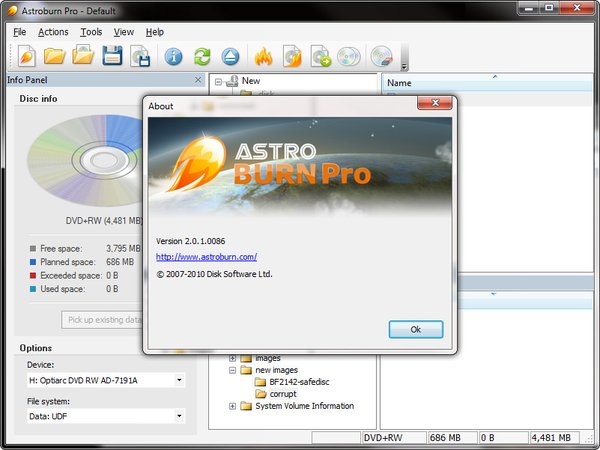Click the blue info icon in toolbar

tap(174, 57)
